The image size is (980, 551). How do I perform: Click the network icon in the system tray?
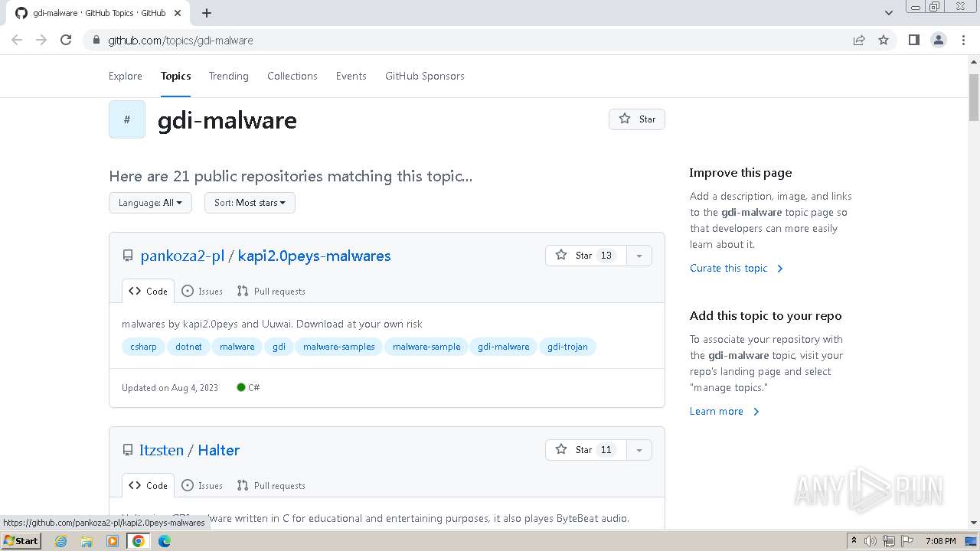(x=888, y=541)
